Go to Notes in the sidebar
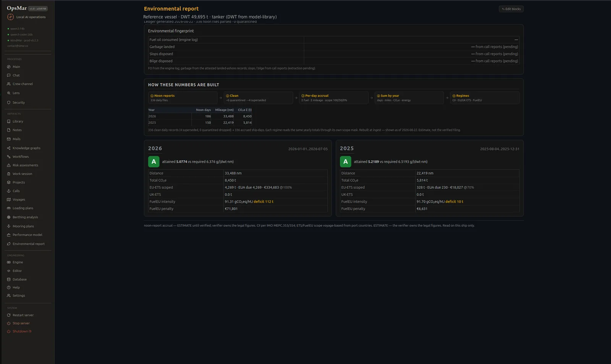The width and height of the screenshot is (611, 364). pyautogui.click(x=17, y=130)
